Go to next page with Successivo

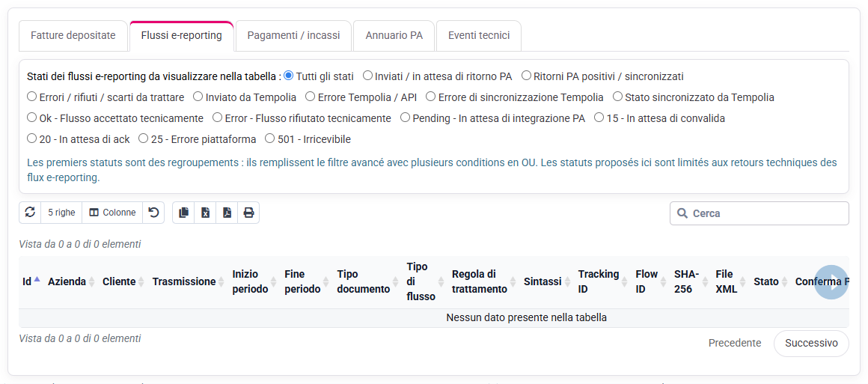point(811,343)
